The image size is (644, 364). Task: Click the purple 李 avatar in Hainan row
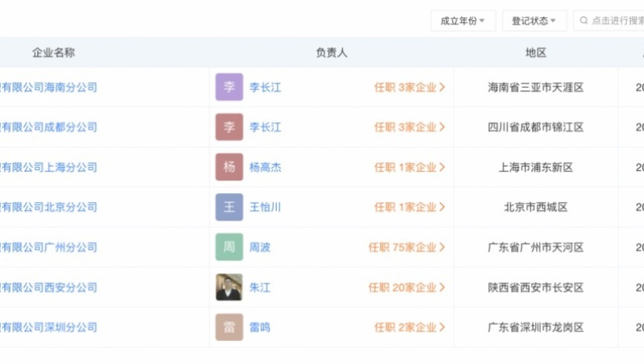[x=229, y=87]
